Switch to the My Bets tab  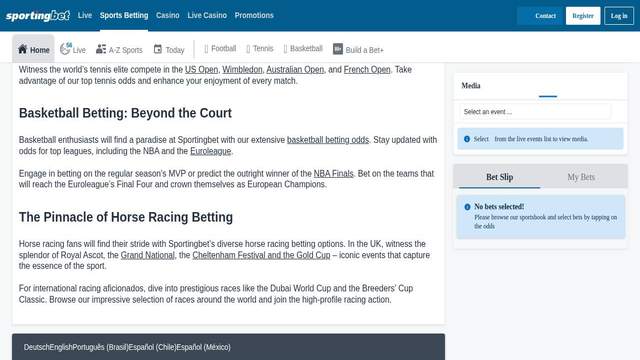[581, 177]
